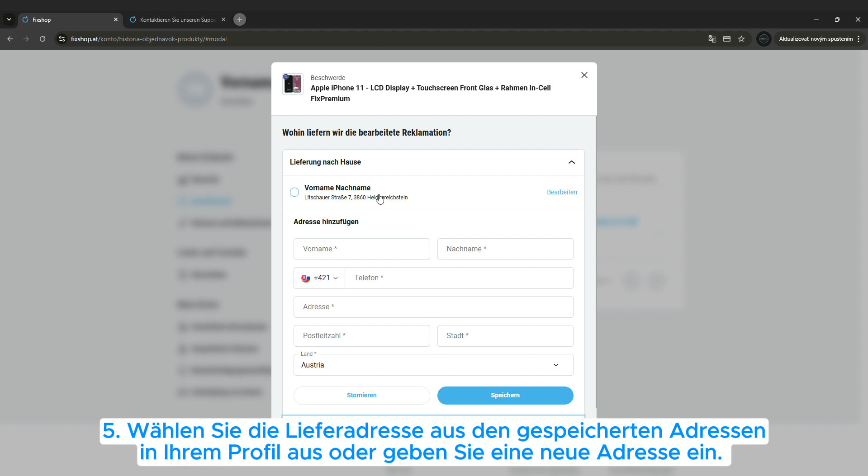
Task: Open the Land dropdown showing Austria
Action: point(433,365)
